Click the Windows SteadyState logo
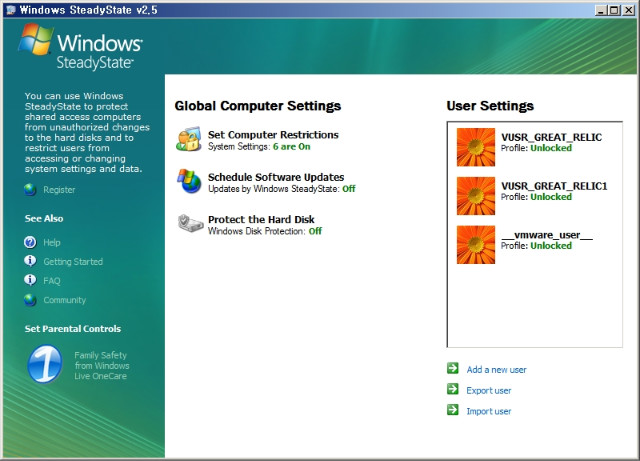This screenshot has width=640, height=461. point(80,47)
